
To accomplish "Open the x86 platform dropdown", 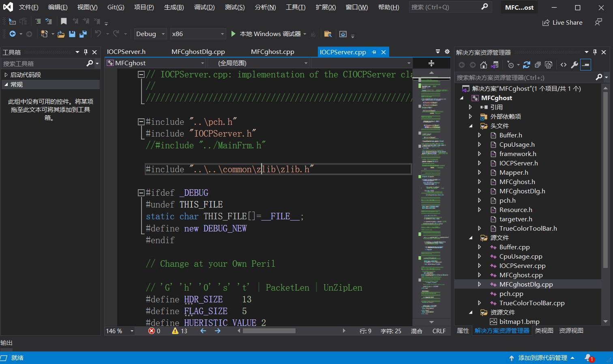I will pos(222,34).
